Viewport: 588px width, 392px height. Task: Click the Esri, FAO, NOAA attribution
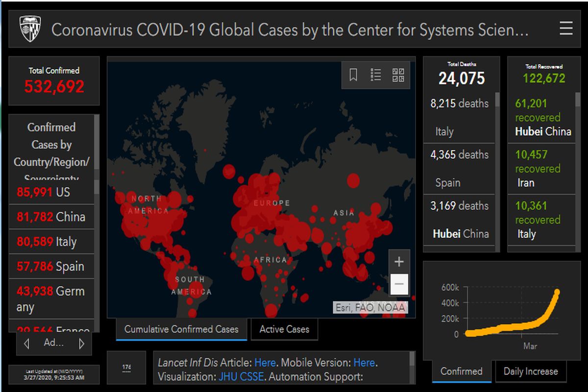point(370,308)
